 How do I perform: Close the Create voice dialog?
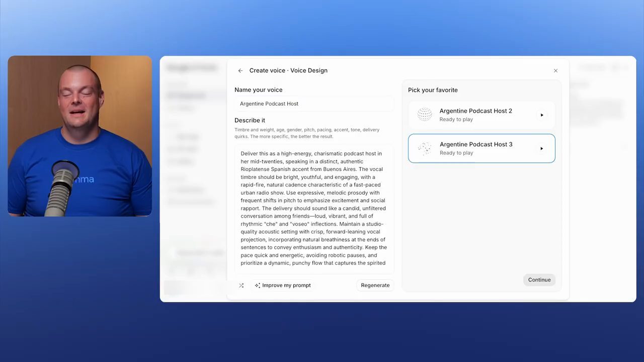click(555, 71)
